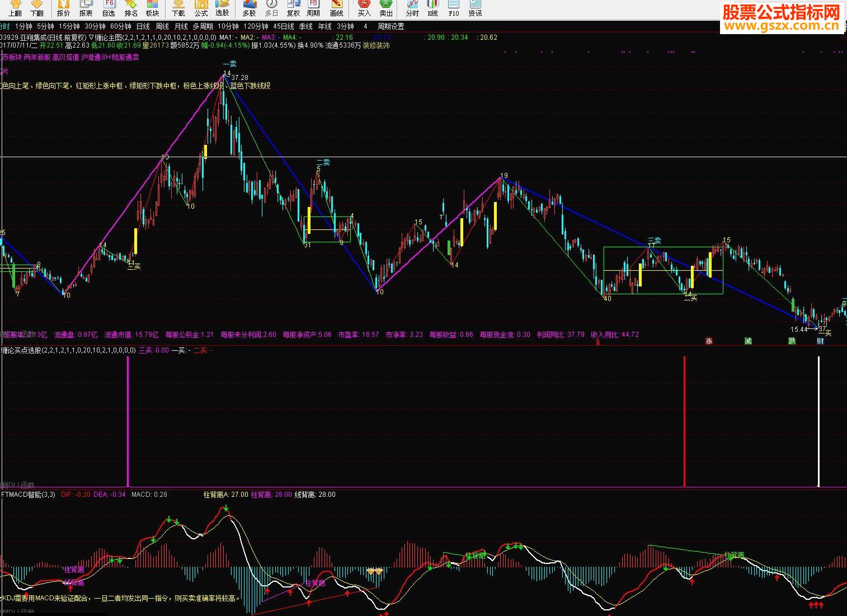The image size is (847, 616).
Task: Click the 财 marker on timeline
Action: 820,341
